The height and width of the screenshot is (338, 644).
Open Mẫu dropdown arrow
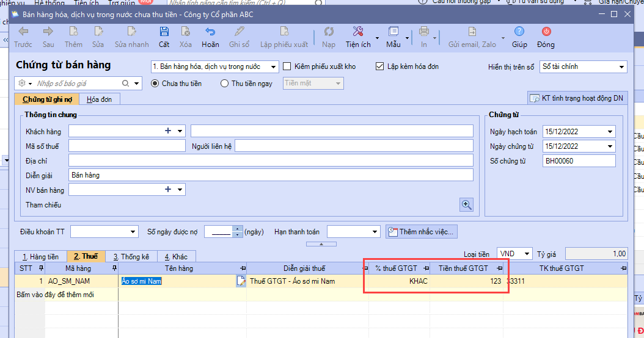[x=407, y=38]
